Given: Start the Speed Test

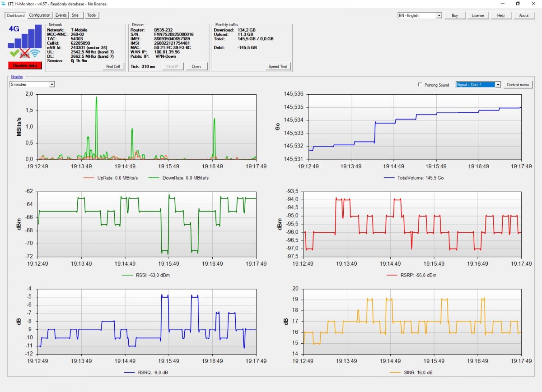Looking at the screenshot, I should [278, 66].
